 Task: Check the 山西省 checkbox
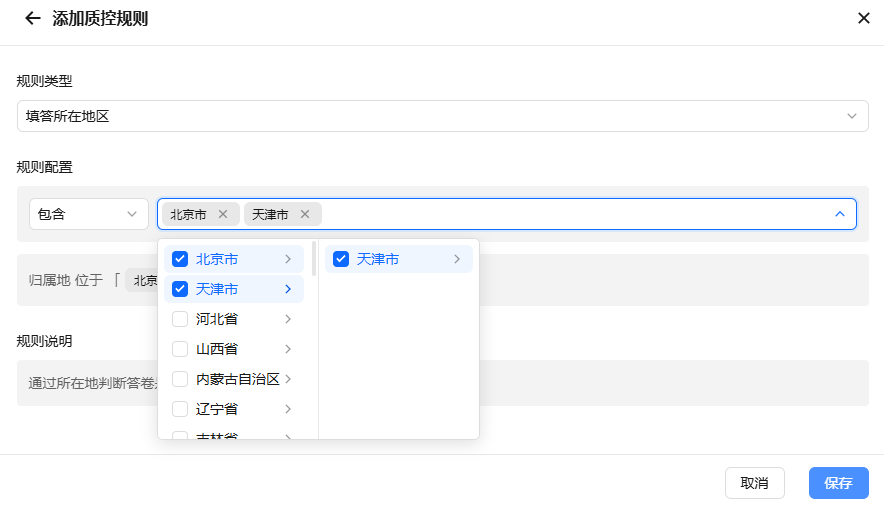[180, 349]
